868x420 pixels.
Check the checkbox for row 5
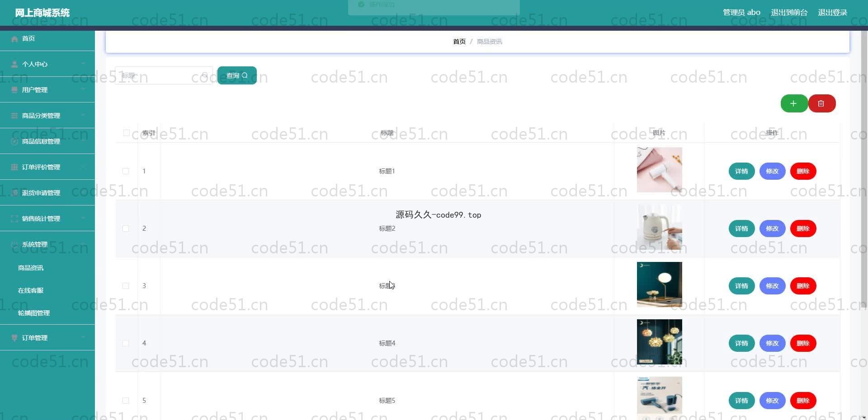(126, 401)
